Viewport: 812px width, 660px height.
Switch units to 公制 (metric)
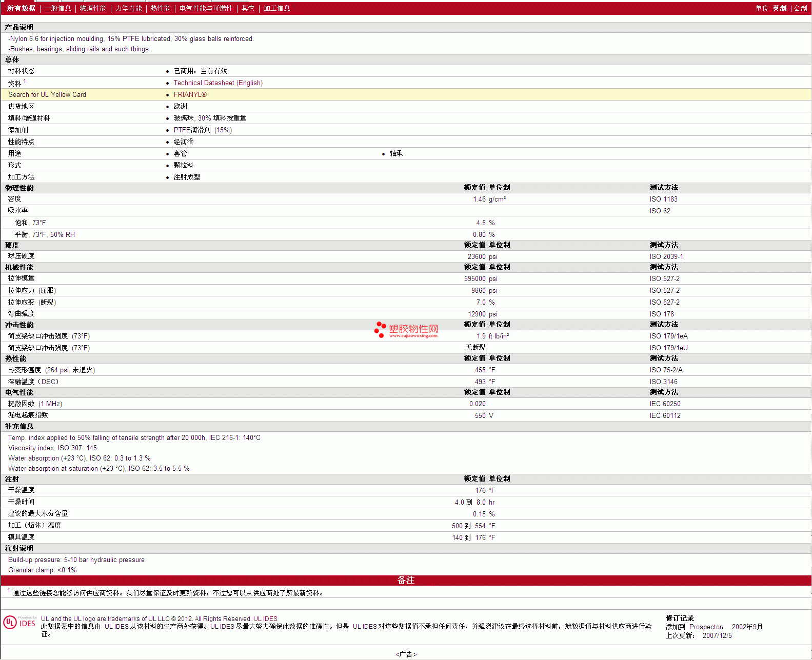pyautogui.click(x=800, y=8)
